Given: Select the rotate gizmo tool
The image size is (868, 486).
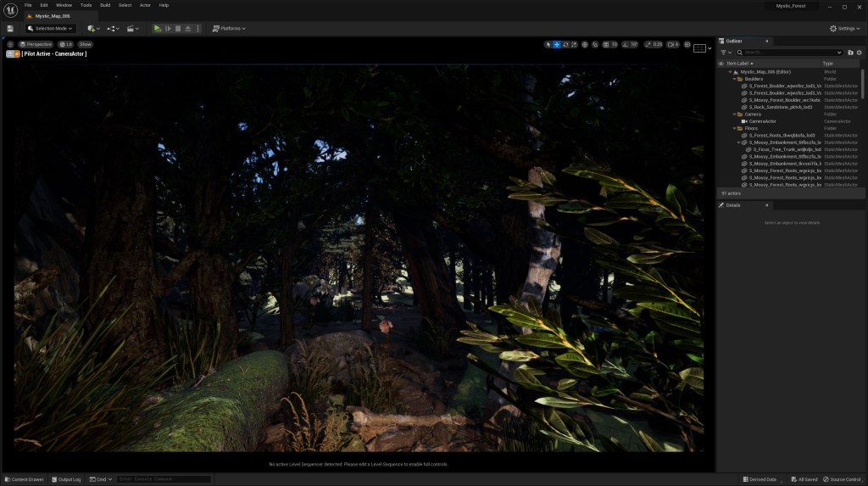Looking at the screenshot, I should pos(566,44).
